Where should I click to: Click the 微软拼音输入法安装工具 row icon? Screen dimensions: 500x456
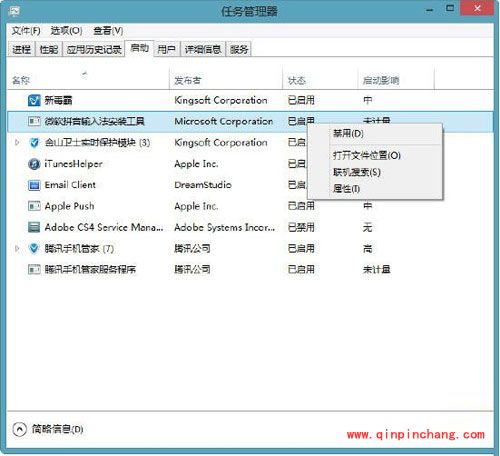click(x=34, y=121)
